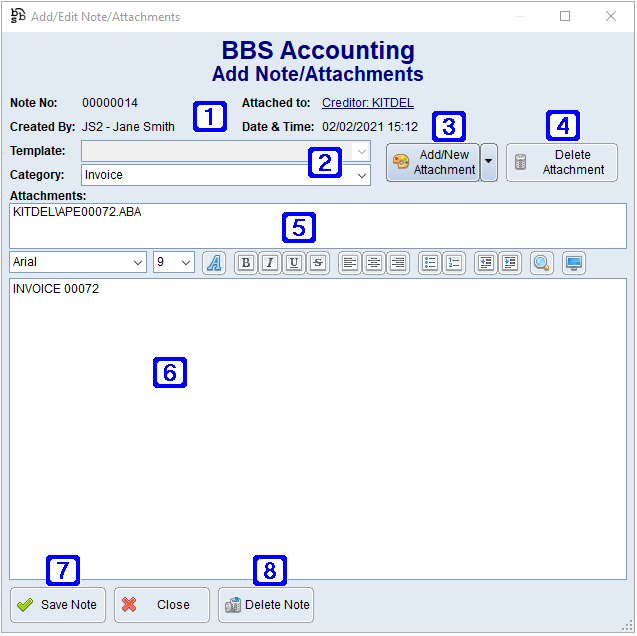637x636 pixels.
Task: Toggle strikethrough formatting
Action: point(318,263)
